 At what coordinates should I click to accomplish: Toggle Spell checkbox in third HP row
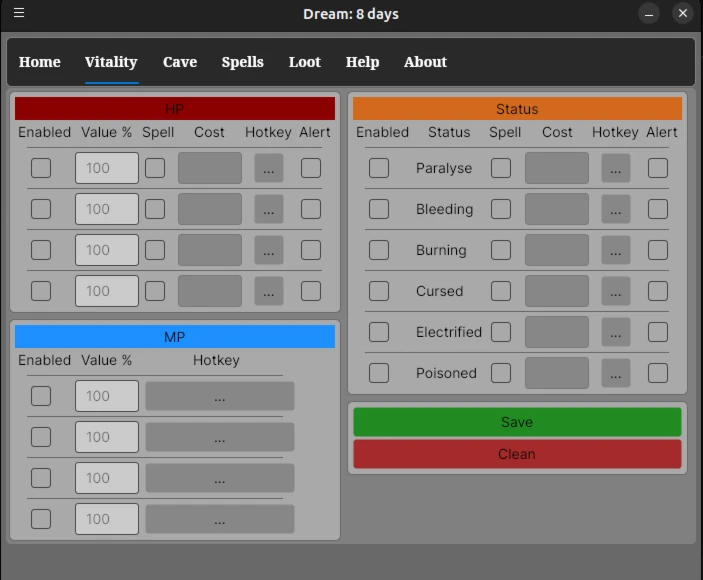coord(155,250)
